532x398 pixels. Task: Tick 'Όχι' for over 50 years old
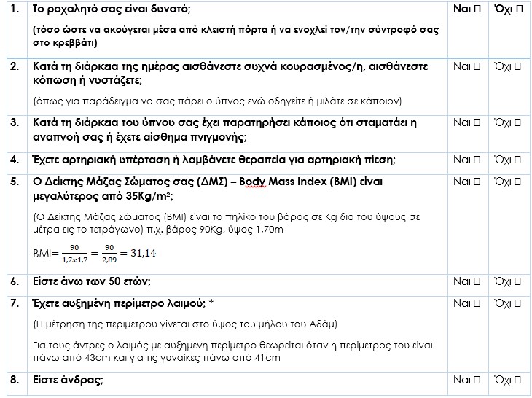click(517, 281)
